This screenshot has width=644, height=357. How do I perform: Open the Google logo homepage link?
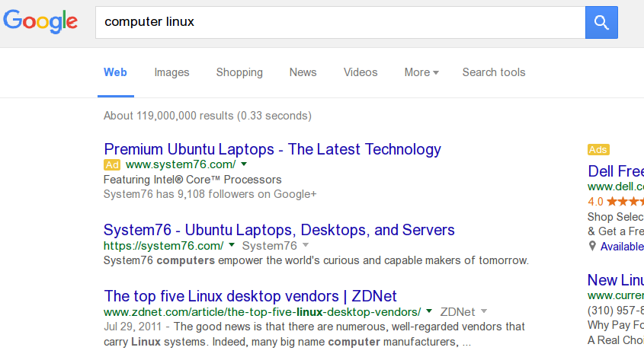coord(40,21)
